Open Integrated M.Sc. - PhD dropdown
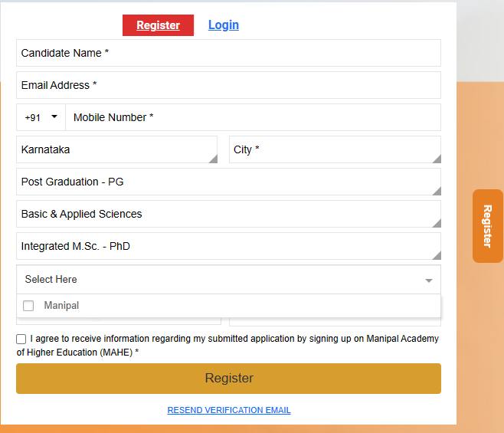 point(228,246)
